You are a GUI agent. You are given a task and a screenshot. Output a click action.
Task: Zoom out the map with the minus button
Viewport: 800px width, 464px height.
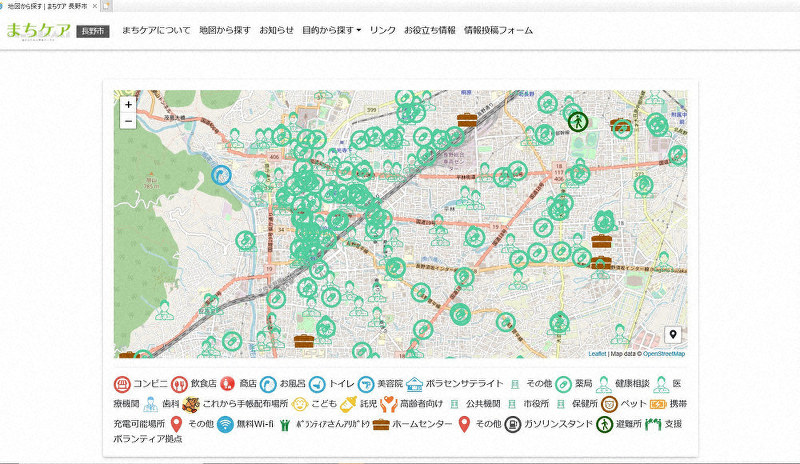coord(128,121)
